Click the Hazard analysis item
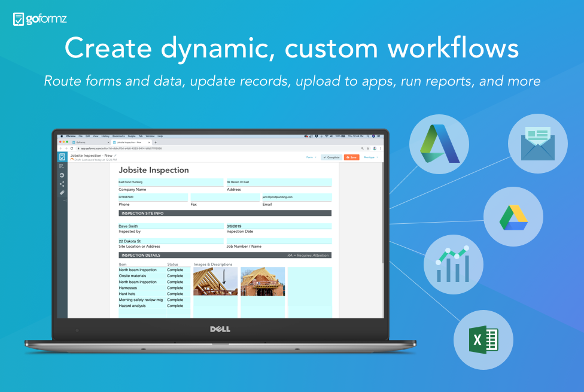 132,306
